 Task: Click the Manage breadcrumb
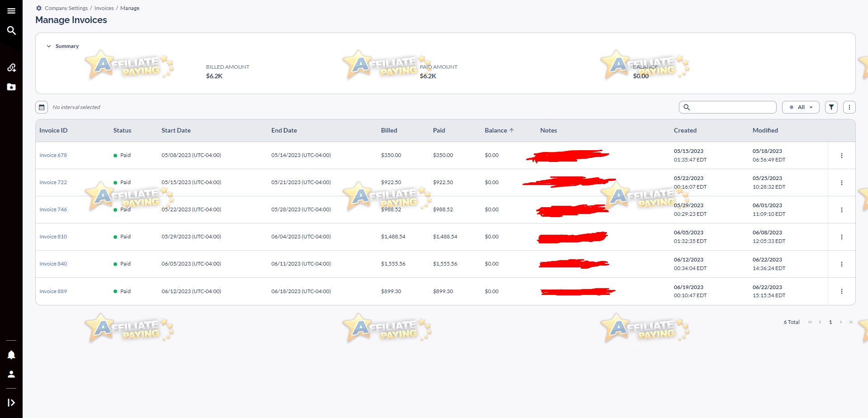[x=130, y=8]
